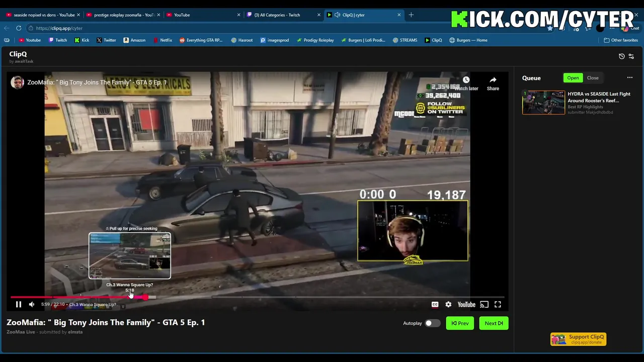Select the ClipQ | cyter browser tab
Viewport: 644px width, 362px height.
pyautogui.click(x=363, y=15)
